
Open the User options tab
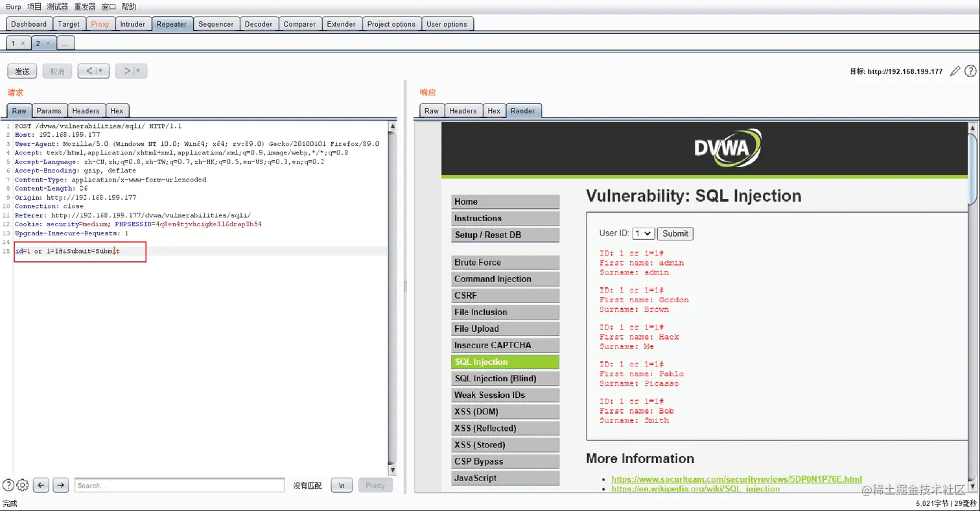coord(447,24)
